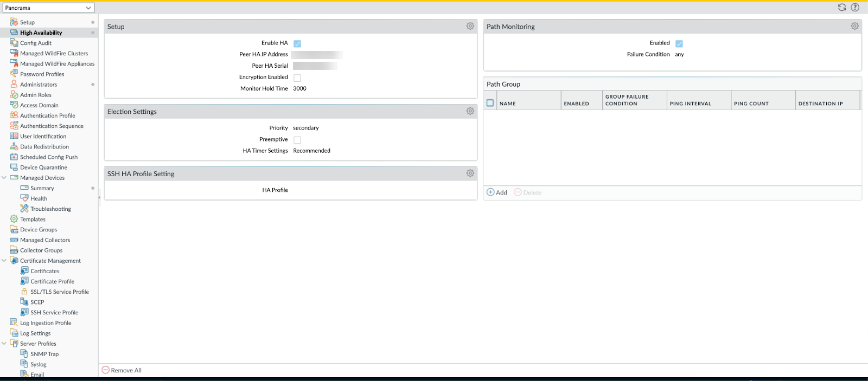Image resolution: width=868 pixels, height=381 pixels.
Task: Check the Path Group select-all checkbox
Action: click(490, 103)
